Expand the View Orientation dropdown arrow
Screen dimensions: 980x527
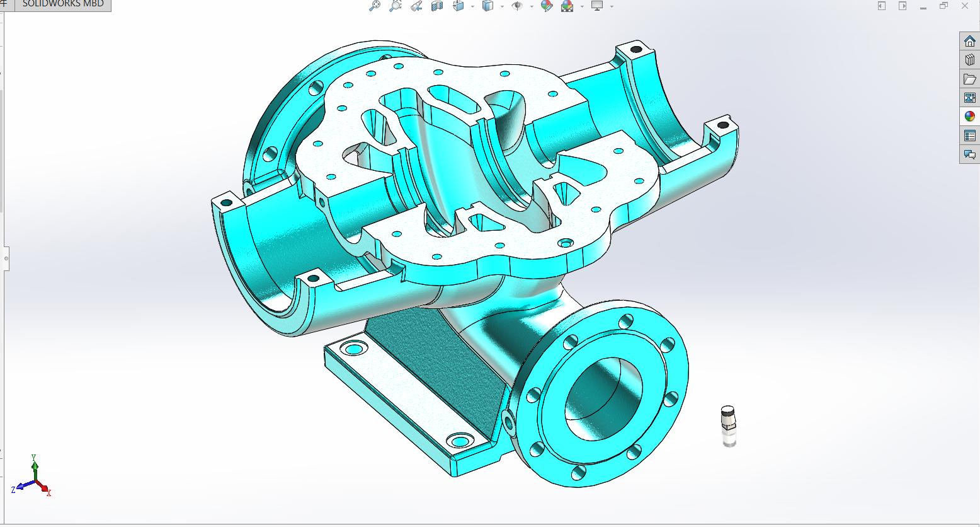tap(472, 7)
